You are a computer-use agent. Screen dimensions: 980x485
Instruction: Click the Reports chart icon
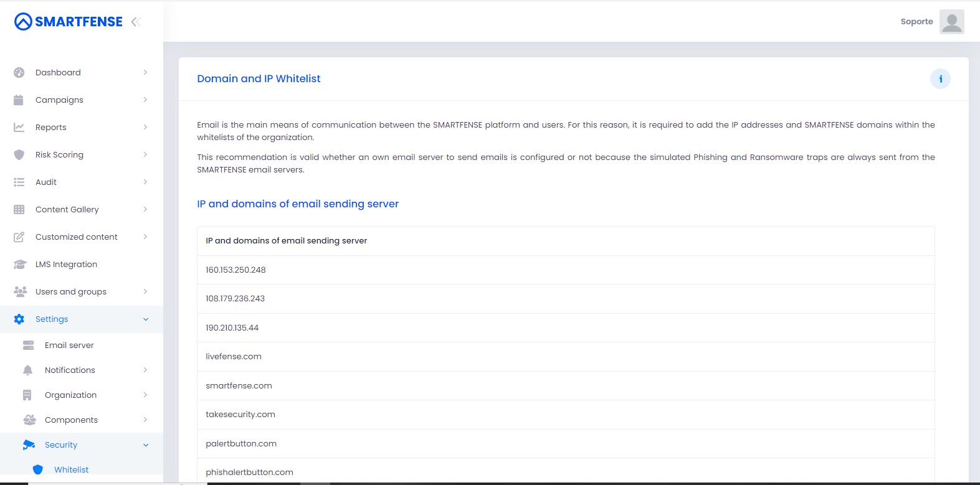coord(19,127)
